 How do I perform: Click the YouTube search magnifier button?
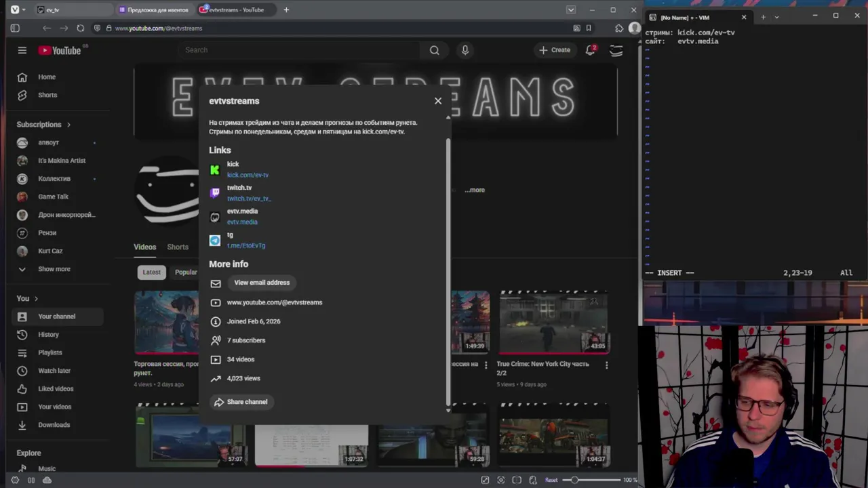tap(434, 50)
